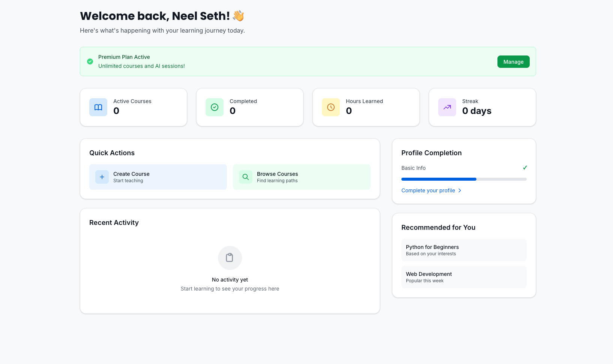This screenshot has width=613, height=364.
Task: Click the profile completion progress bar
Action: [464, 179]
